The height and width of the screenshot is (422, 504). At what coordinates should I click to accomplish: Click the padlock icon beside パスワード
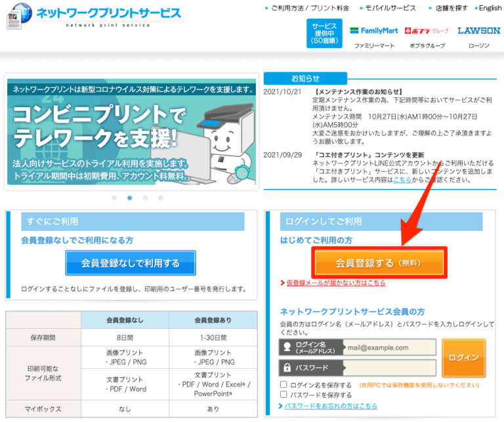tap(287, 368)
